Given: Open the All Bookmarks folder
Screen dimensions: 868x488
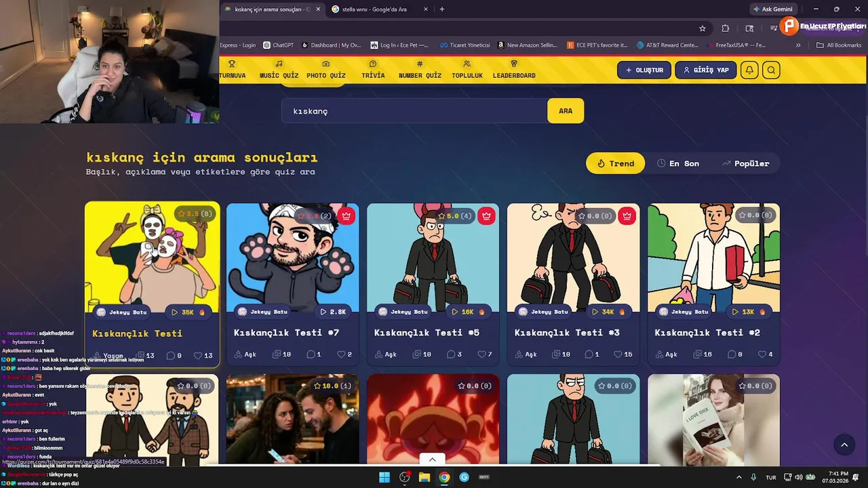Looking at the screenshot, I should (x=839, y=45).
